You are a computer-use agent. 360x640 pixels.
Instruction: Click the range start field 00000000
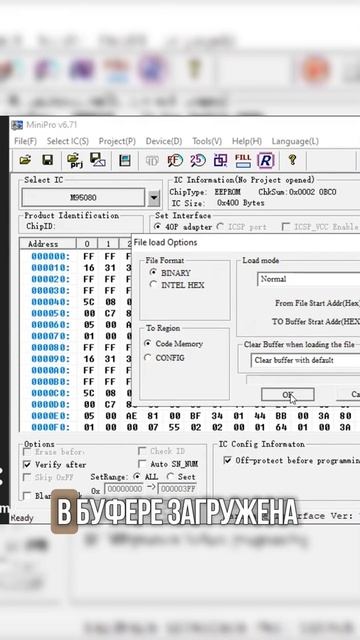(x=123, y=489)
